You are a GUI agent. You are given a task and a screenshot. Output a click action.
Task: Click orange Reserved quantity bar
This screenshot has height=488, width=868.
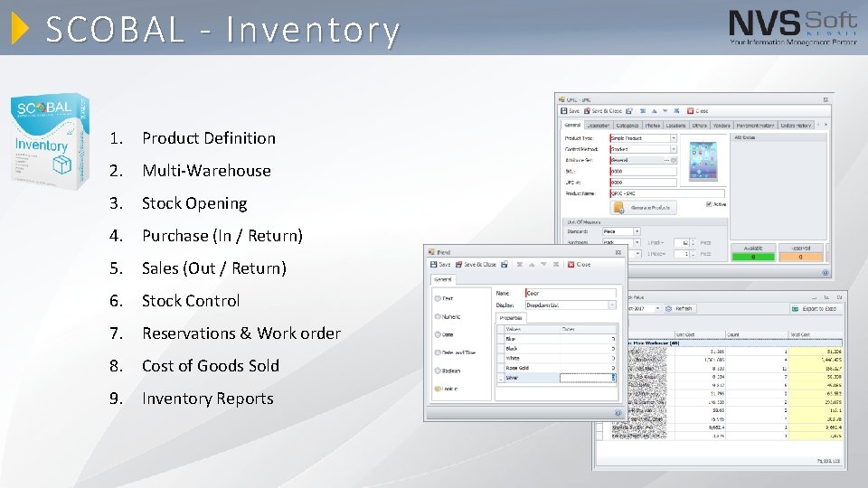coord(800,257)
